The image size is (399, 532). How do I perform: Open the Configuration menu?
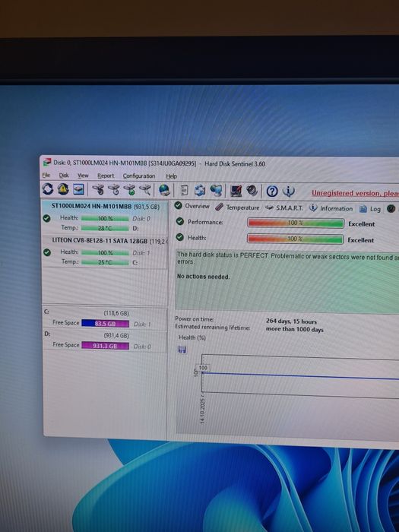(139, 176)
